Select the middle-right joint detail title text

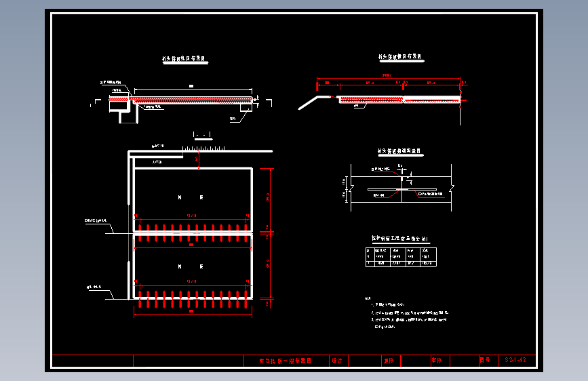tap(399, 151)
